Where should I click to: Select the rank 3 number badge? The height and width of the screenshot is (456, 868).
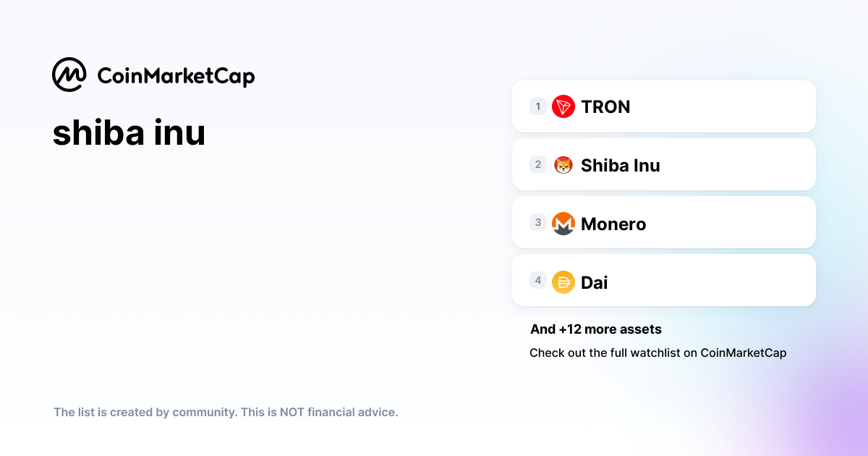537,222
